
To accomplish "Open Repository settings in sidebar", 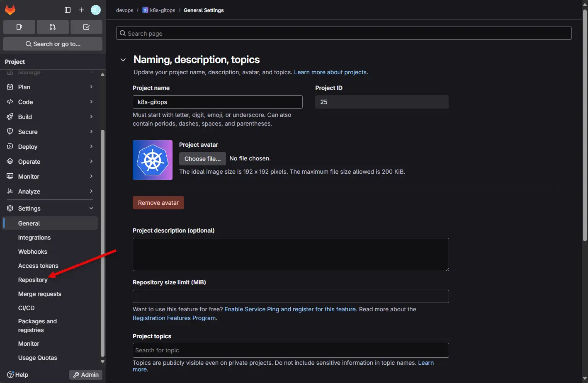I will 33,280.
